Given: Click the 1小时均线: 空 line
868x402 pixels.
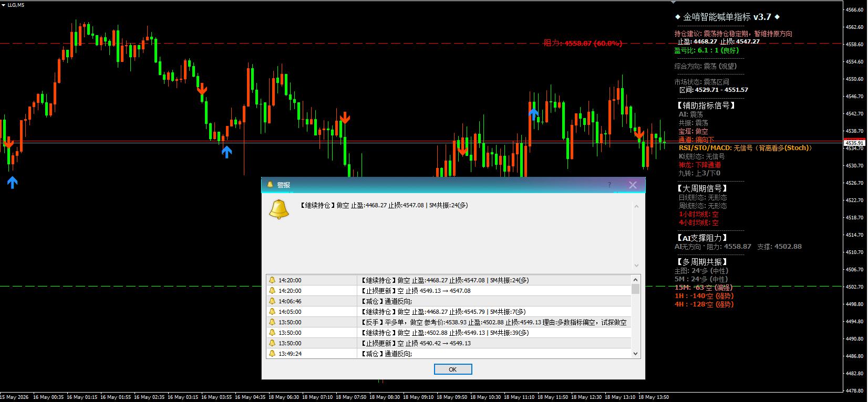Looking at the screenshot, I should (x=698, y=214).
